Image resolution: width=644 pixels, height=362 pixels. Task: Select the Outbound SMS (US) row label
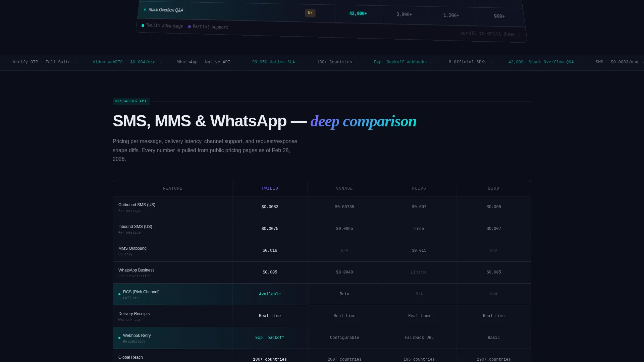[137, 205]
